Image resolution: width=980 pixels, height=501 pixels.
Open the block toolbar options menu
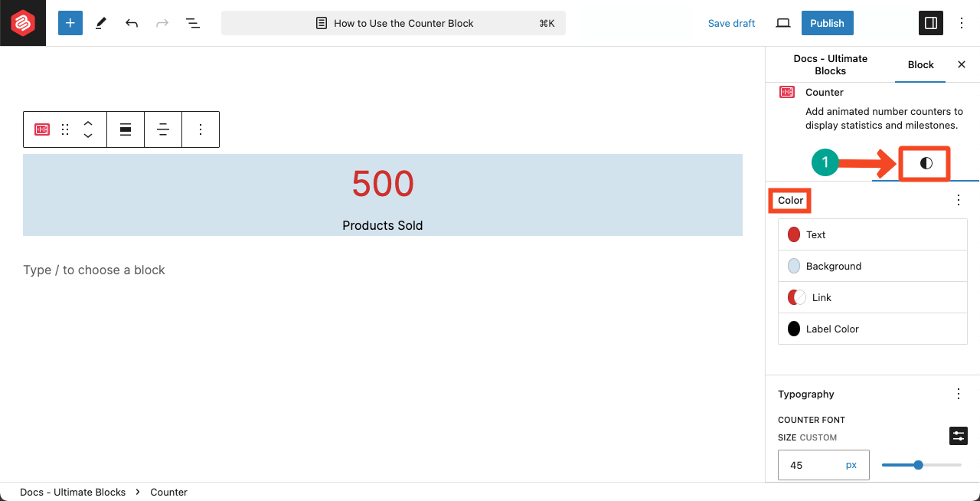point(201,129)
